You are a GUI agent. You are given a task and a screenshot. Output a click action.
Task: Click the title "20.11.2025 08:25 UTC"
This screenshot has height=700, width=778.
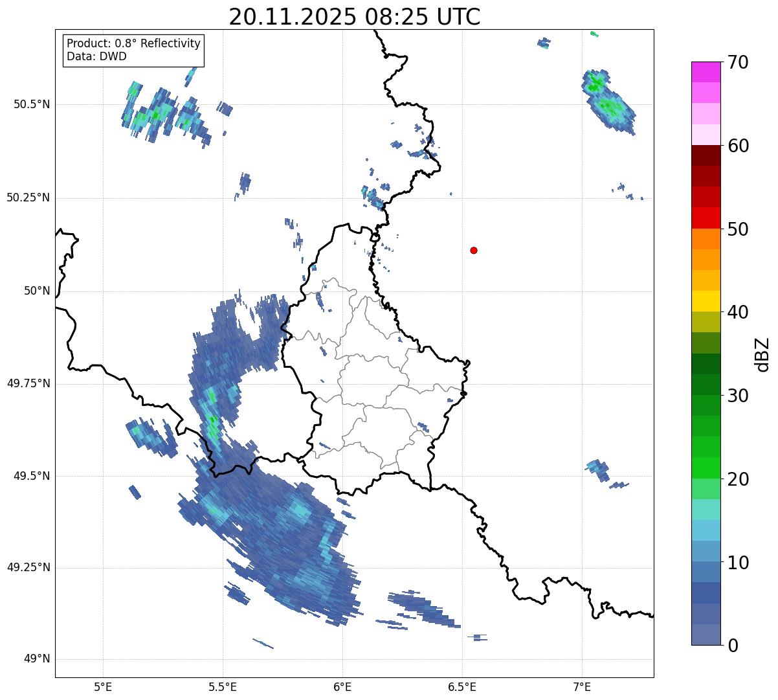click(355, 16)
